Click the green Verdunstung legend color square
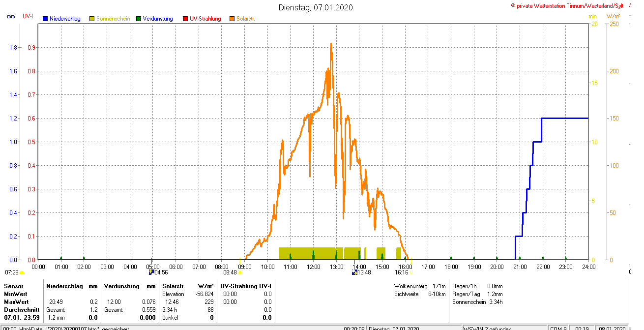The image size is (644, 330). tap(139, 19)
